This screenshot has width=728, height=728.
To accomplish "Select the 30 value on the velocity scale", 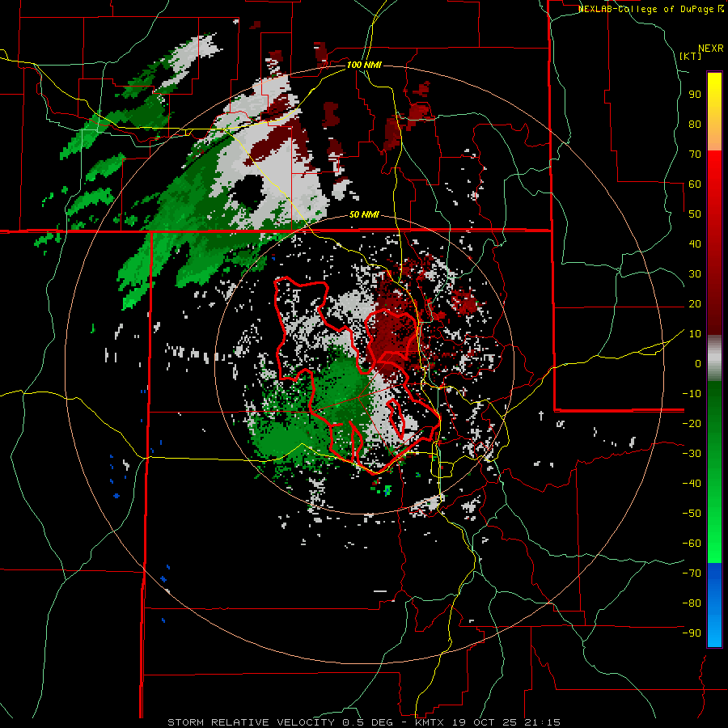I will (695, 274).
